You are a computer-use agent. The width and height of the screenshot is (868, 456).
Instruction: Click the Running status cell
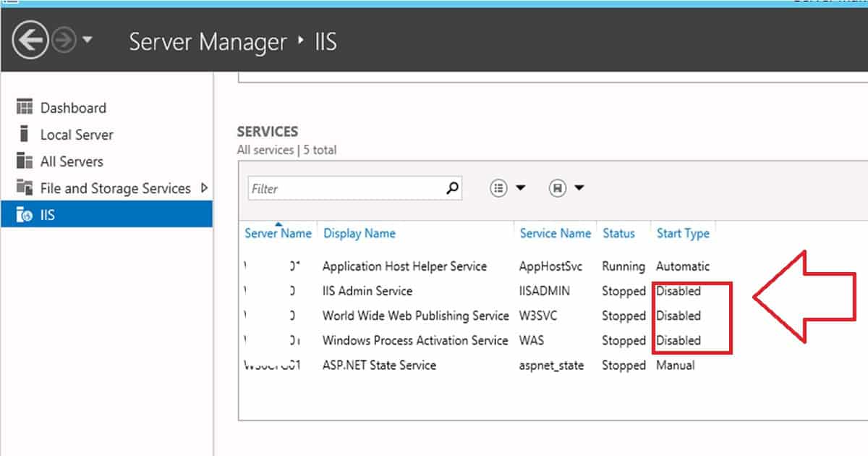pyautogui.click(x=623, y=266)
